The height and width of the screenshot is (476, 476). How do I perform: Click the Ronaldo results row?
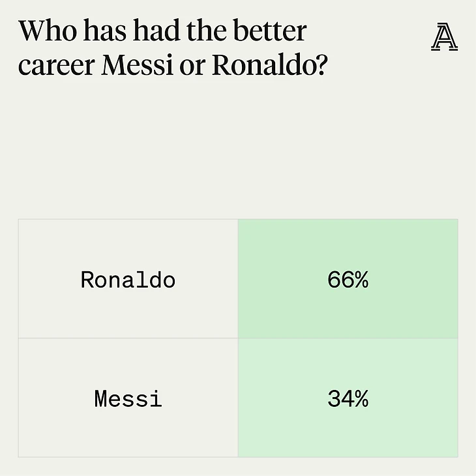click(x=238, y=278)
